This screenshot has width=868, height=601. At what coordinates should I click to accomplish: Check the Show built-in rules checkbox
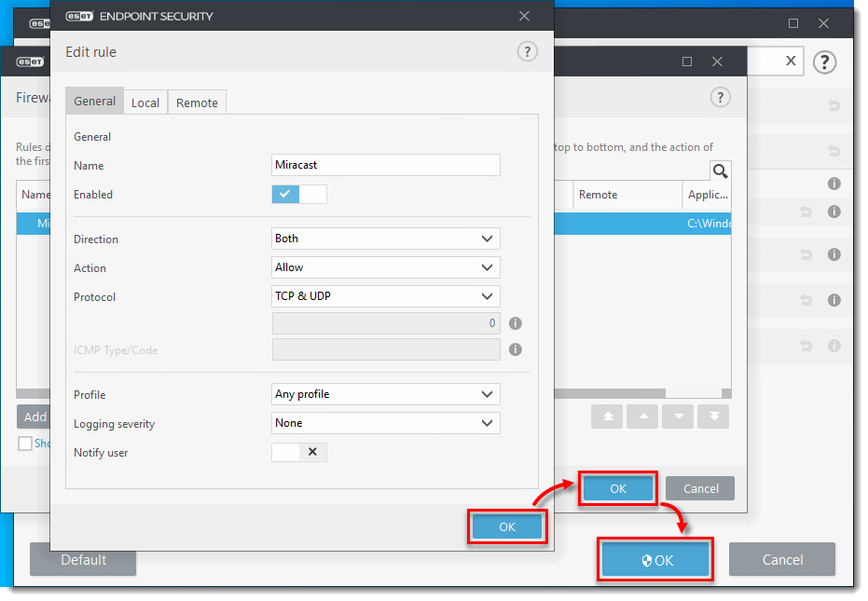(23, 443)
